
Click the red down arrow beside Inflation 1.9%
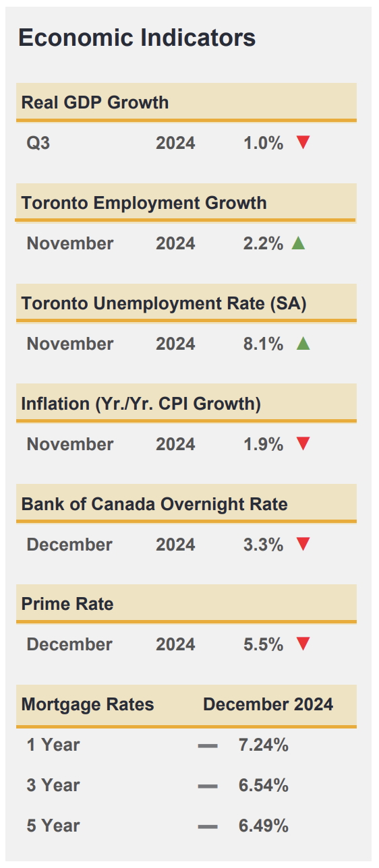(x=303, y=443)
